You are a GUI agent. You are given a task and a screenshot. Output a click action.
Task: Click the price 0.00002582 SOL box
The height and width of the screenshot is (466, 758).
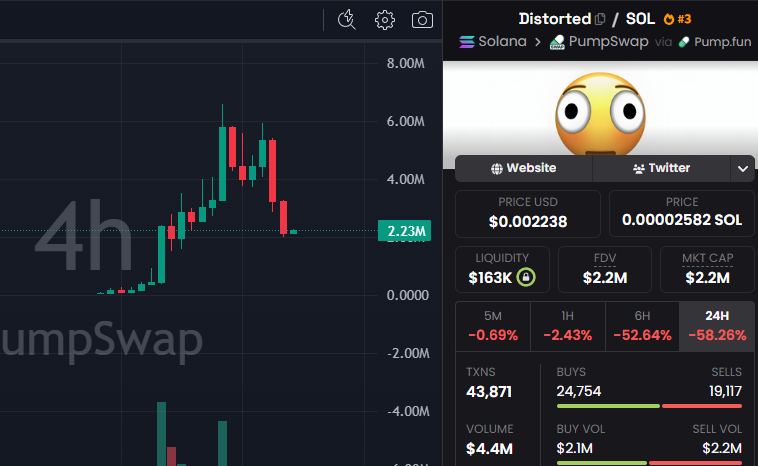tap(682, 214)
